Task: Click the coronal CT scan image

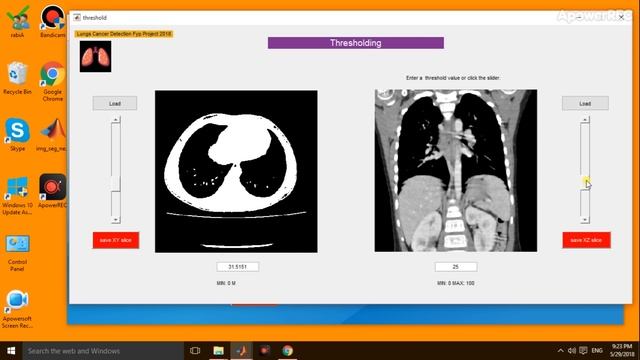Action: 456,171
